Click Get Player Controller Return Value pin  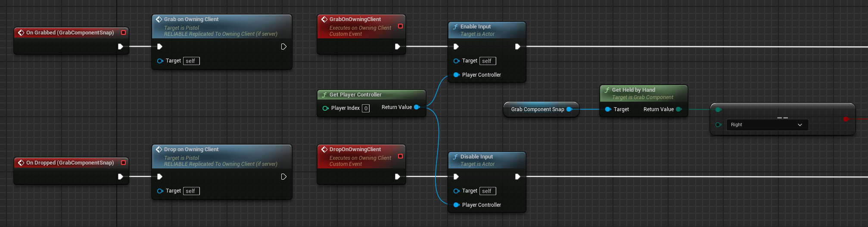(x=417, y=107)
